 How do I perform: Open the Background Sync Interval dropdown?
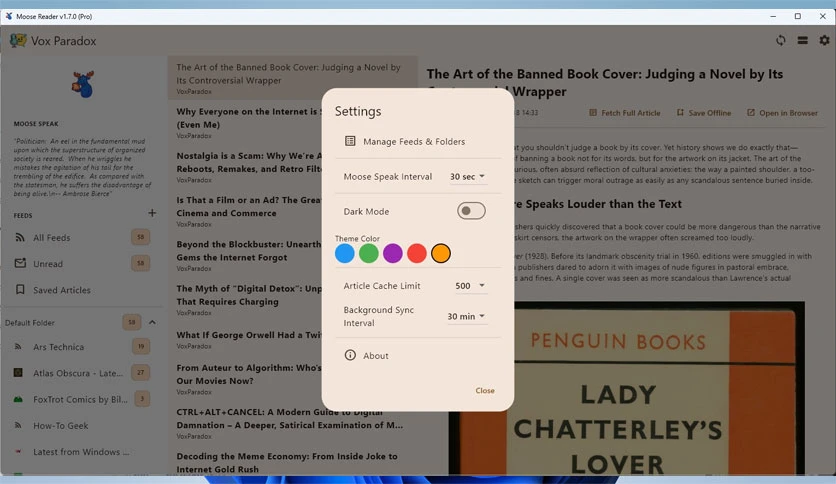click(466, 316)
